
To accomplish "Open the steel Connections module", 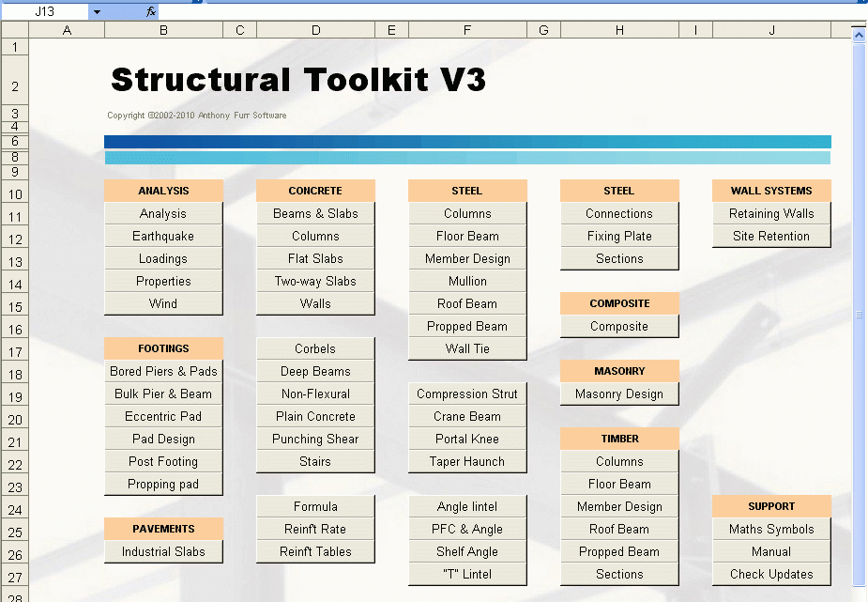I will click(619, 214).
